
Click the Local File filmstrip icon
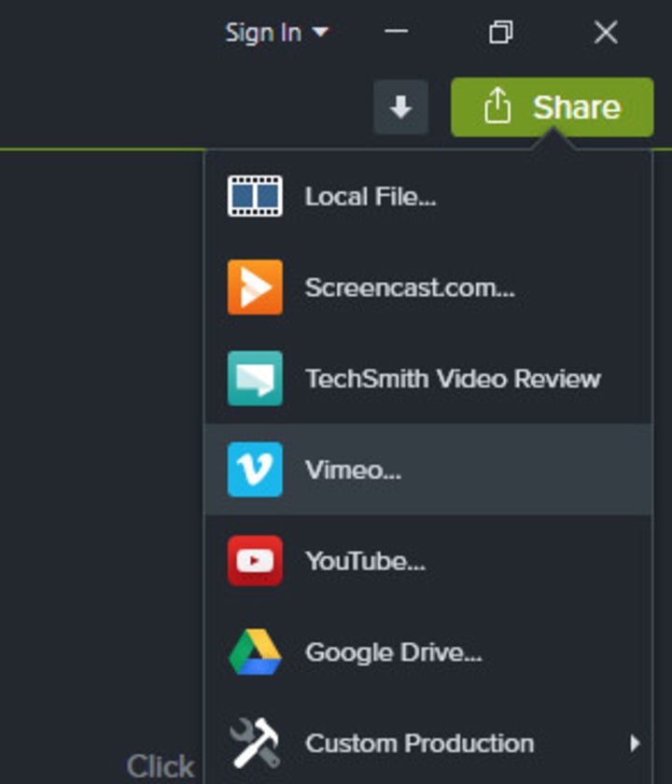(x=255, y=196)
